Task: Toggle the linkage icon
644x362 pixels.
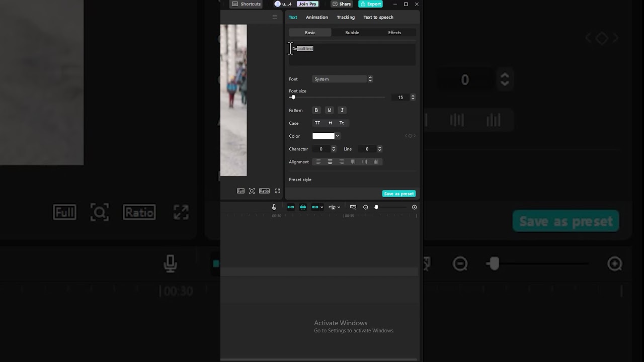Action: pos(315,207)
